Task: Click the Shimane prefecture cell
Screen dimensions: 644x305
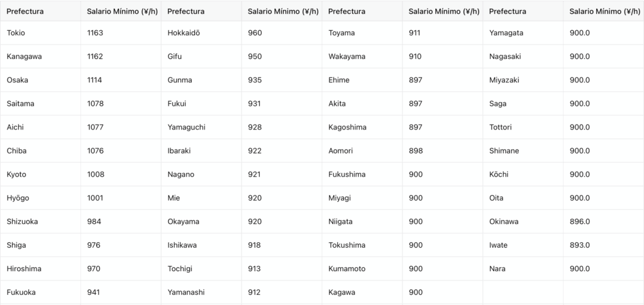Action: click(504, 151)
